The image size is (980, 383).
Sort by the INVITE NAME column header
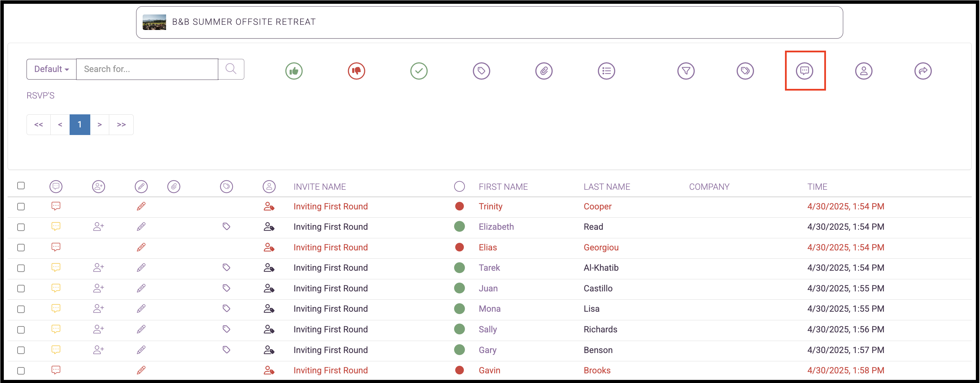click(319, 187)
